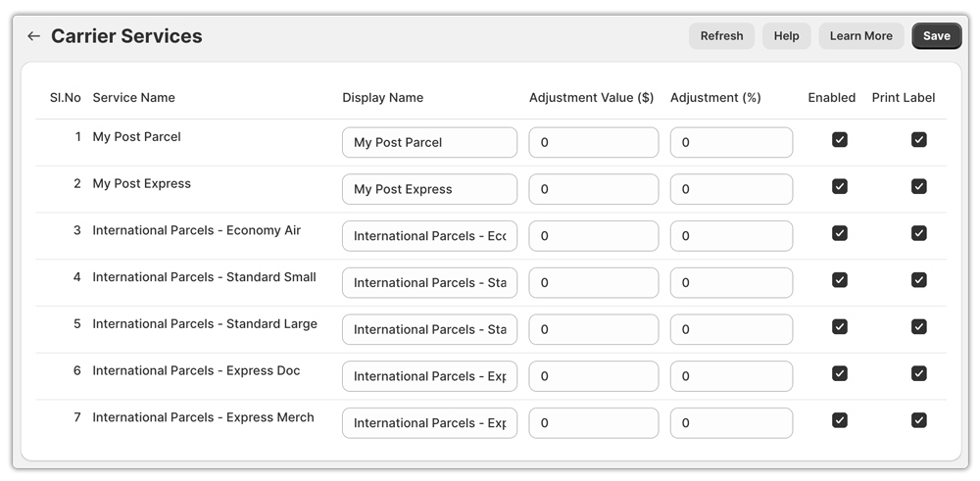Disable Print Label for International Parcels - Express Doc
The width and height of the screenshot is (980, 481).
pyautogui.click(x=918, y=373)
